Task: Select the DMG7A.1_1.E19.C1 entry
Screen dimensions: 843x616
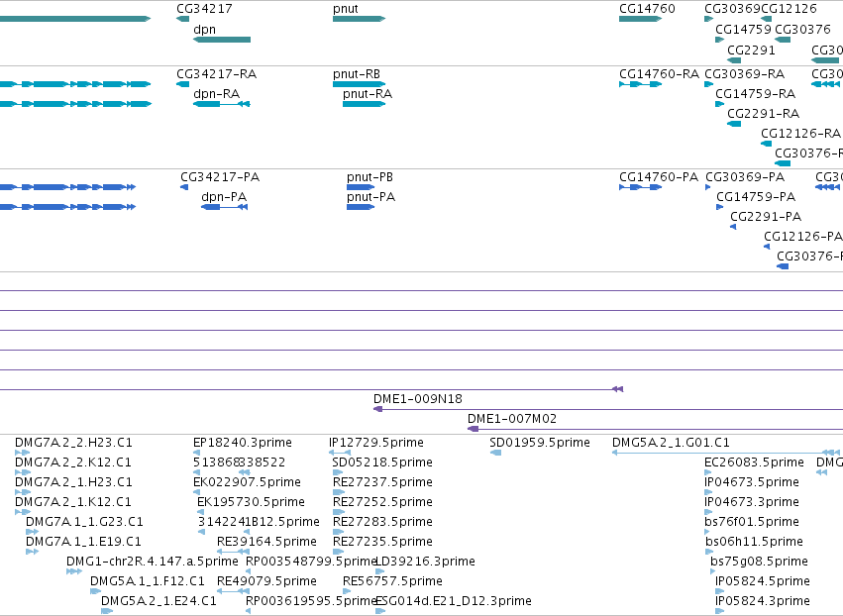Action: (x=33, y=552)
